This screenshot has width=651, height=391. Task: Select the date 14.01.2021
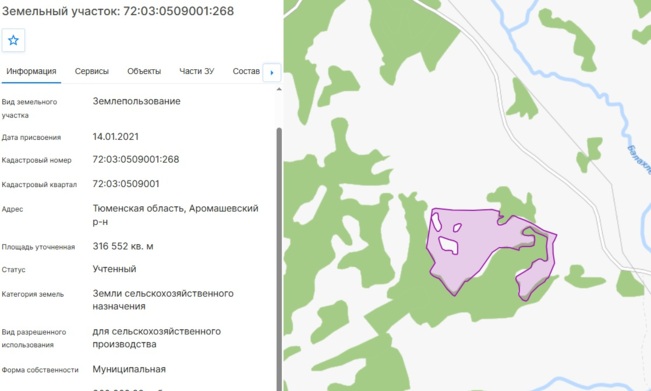[116, 137]
